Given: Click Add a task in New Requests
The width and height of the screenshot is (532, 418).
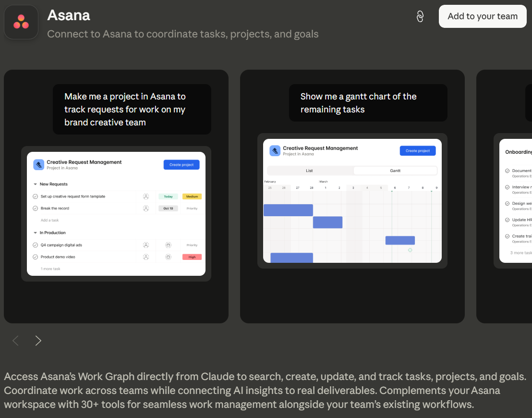Looking at the screenshot, I should click(49, 221).
